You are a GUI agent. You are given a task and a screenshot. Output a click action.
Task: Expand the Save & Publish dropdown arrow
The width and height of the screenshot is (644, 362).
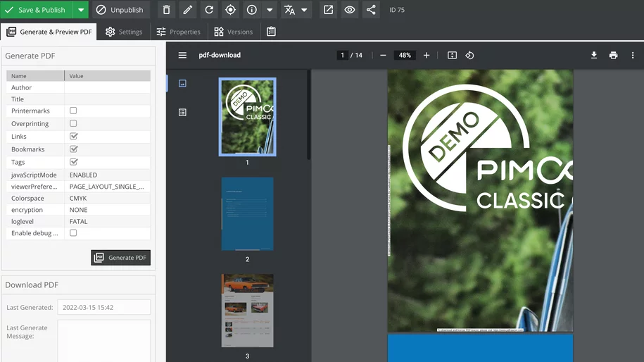pyautogui.click(x=81, y=10)
